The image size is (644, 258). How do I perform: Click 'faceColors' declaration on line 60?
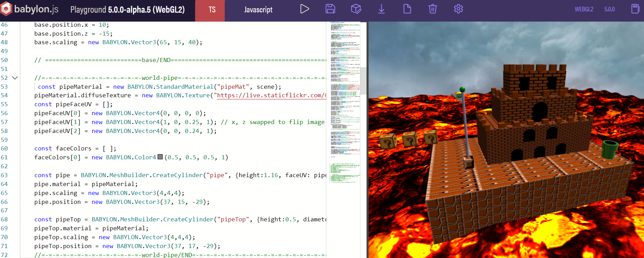click(x=74, y=148)
